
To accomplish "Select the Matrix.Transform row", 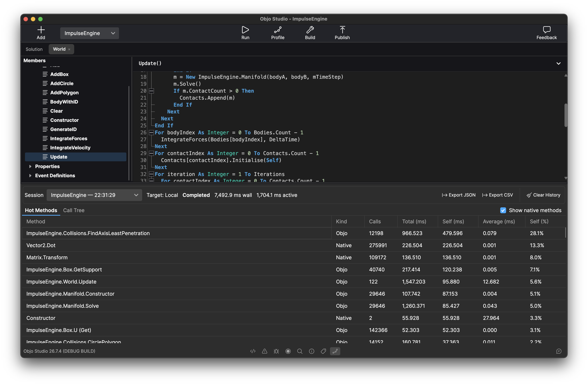I will tap(294, 257).
